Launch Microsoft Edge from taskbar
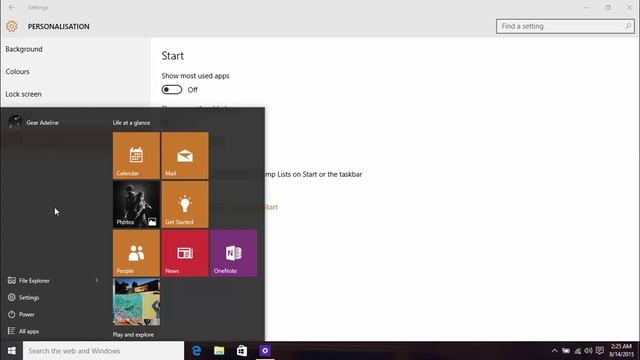Viewport: 640px width, 360px height. pyautogui.click(x=197, y=351)
